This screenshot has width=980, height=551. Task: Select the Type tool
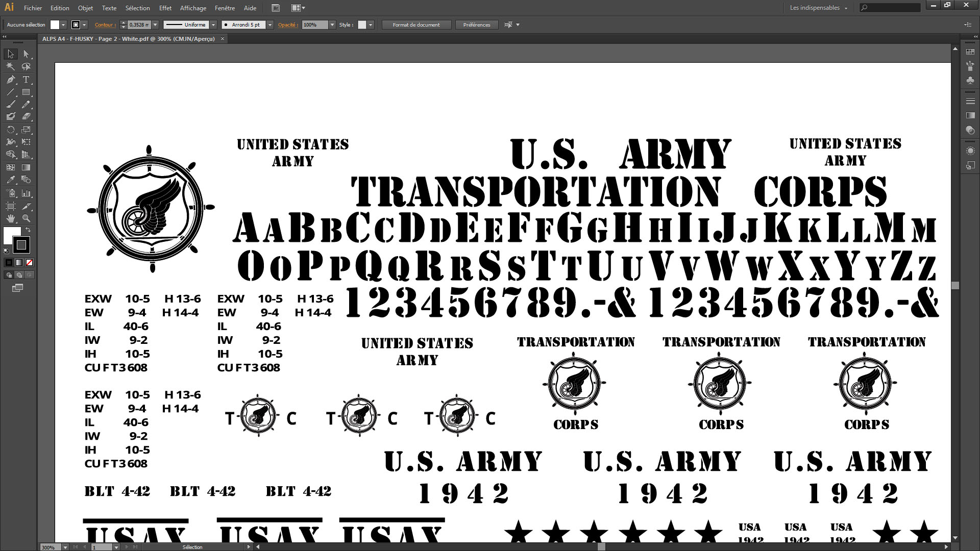tap(26, 80)
